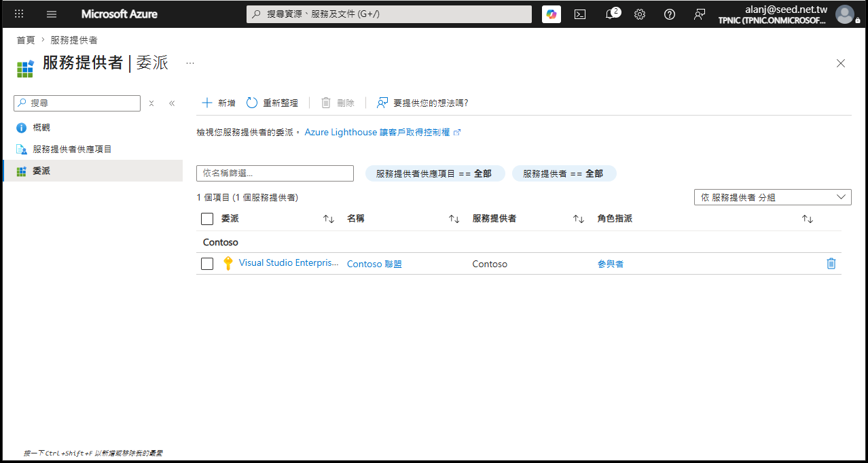Click the Contoso provider cell in row
The image size is (868, 463).
(490, 264)
